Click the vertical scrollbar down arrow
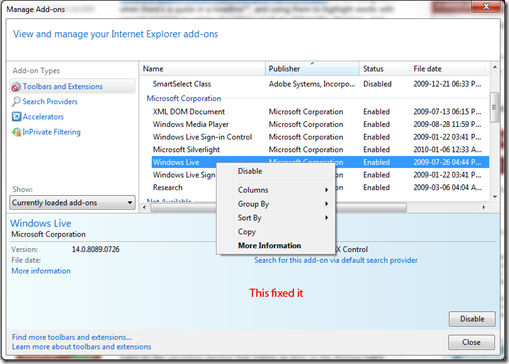The image size is (509, 364). point(495,197)
